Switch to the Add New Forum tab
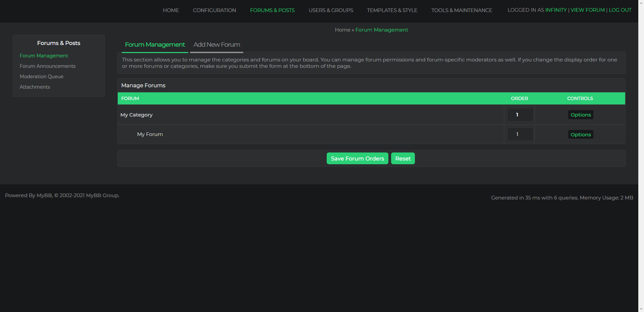This screenshot has height=312, width=644. click(217, 45)
